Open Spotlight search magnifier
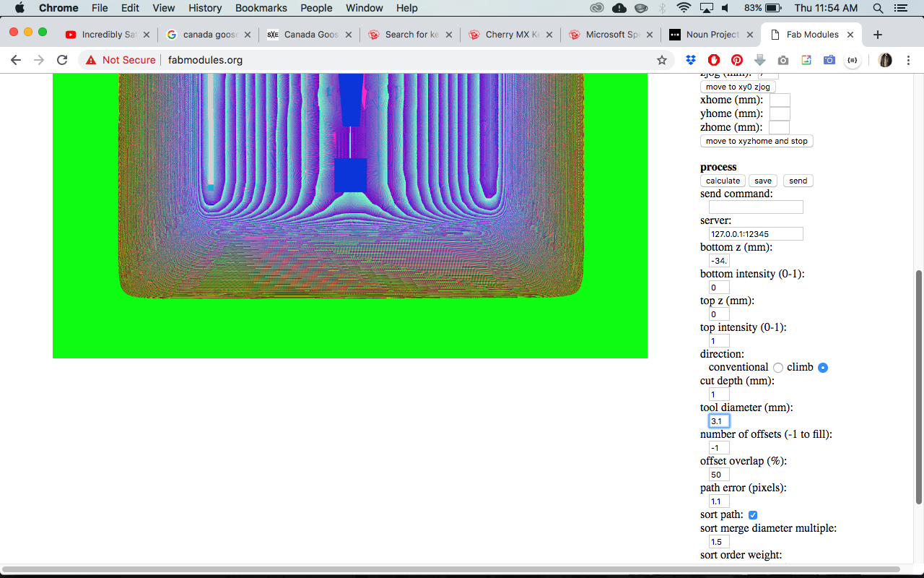Image resolution: width=924 pixels, height=578 pixels. (878, 8)
